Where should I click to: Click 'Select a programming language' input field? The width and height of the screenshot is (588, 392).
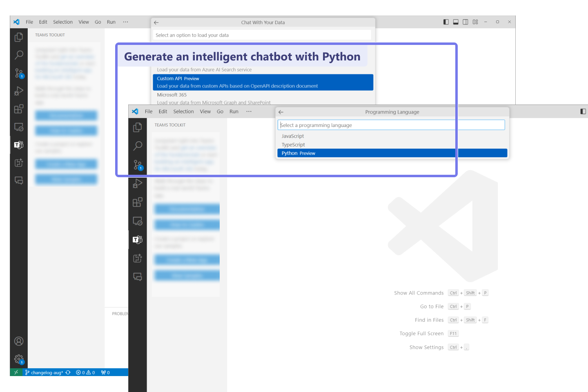click(x=391, y=125)
